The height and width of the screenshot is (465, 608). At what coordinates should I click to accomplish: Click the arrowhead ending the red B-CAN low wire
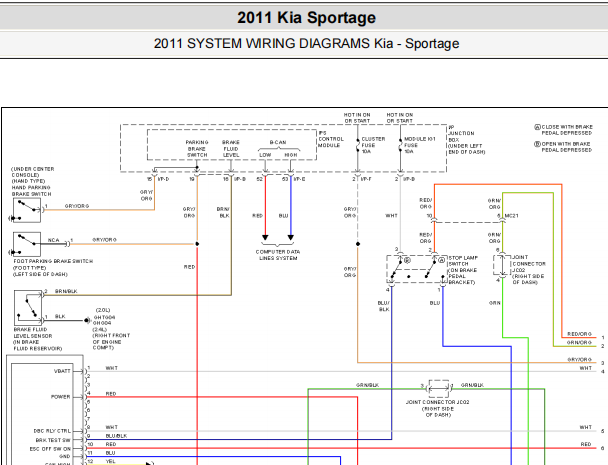coord(265,237)
